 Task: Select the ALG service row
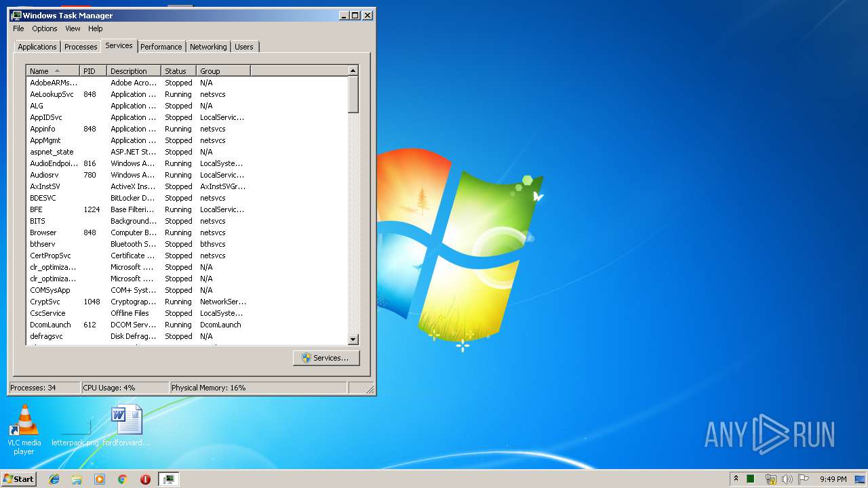(x=186, y=106)
